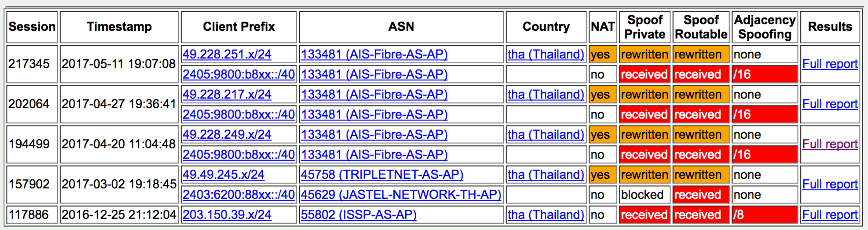Open the 49.228.251.x/24 client prefix link

coord(227,54)
